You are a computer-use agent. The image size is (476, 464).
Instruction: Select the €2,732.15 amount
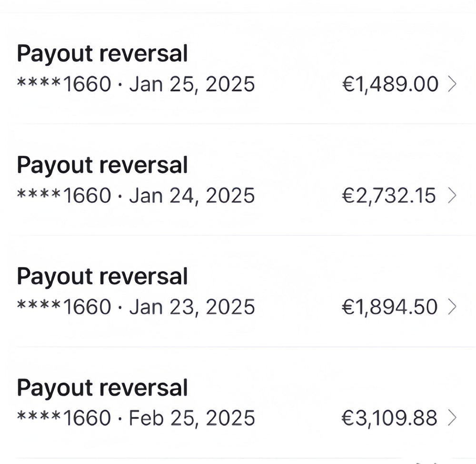coord(389,196)
